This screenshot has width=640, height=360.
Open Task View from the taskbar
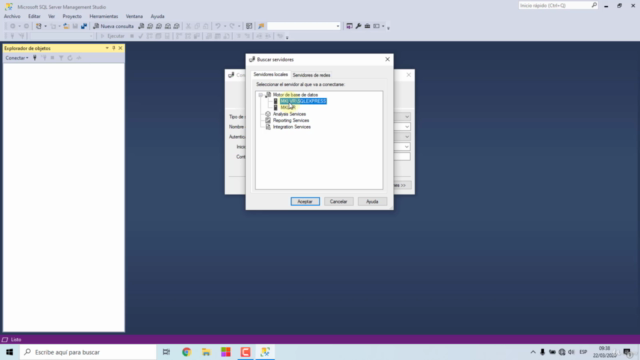tap(166, 352)
